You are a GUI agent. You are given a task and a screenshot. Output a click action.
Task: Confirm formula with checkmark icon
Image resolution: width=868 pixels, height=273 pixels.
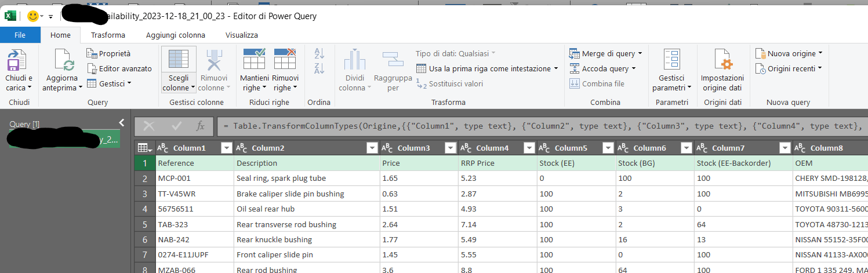tap(176, 126)
